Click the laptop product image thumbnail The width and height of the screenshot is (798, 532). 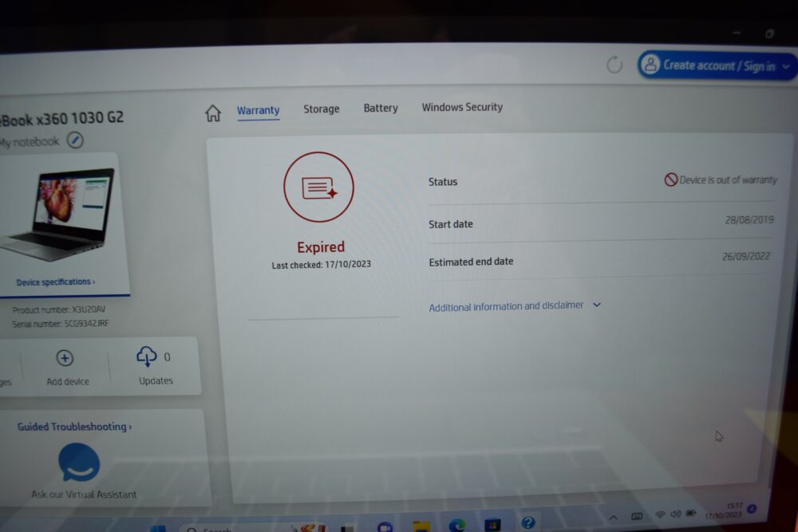[57, 215]
